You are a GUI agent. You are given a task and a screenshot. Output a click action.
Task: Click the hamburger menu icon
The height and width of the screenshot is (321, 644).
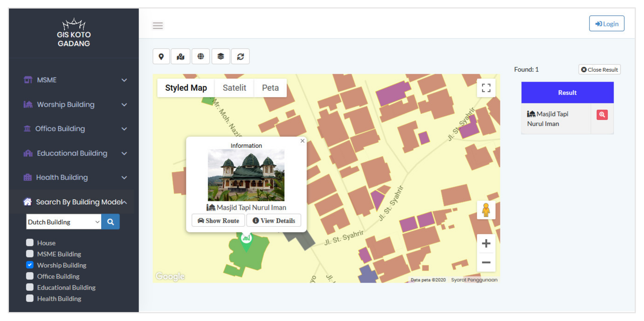[158, 26]
